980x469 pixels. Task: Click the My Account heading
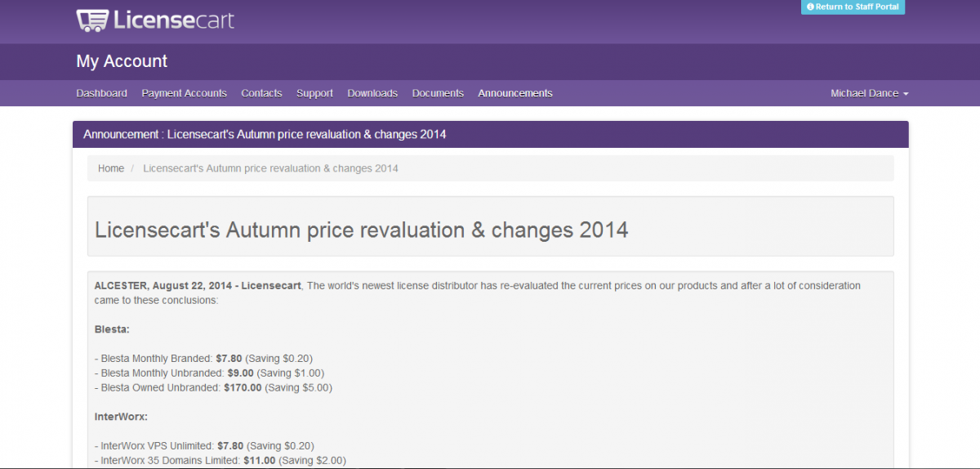(x=122, y=61)
